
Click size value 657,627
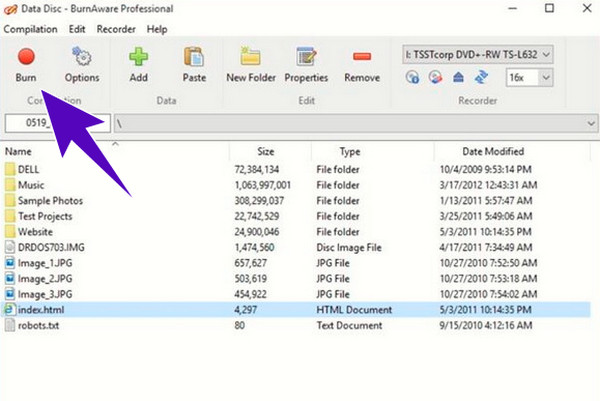coord(250,263)
